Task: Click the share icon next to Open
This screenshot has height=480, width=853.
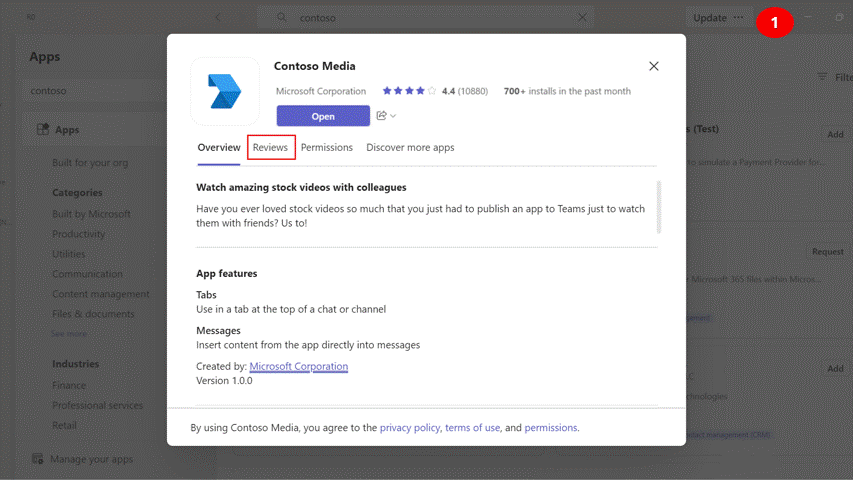Action: point(381,115)
